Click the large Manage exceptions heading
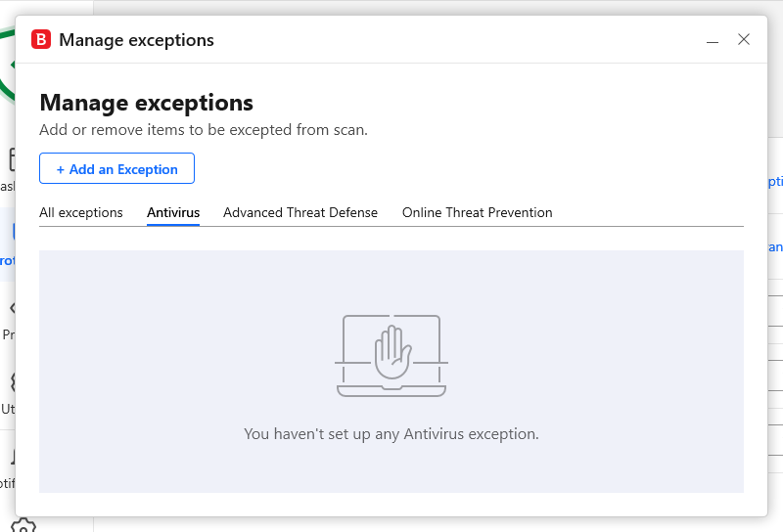 tap(146, 103)
